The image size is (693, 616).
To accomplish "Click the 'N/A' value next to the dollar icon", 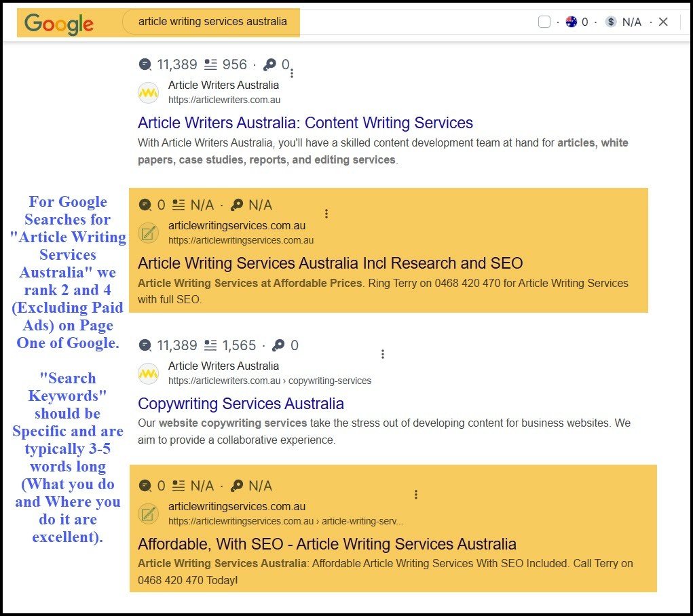I will pos(631,22).
